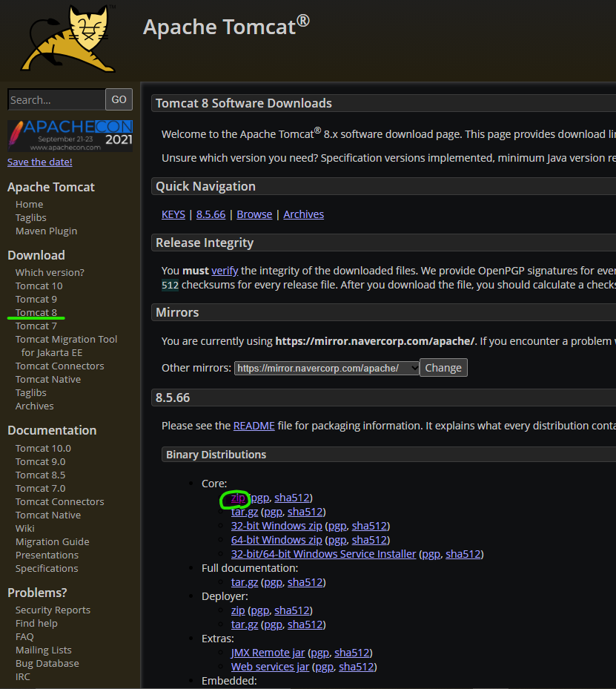Open Security Reports link
616x689 pixels.
[x=53, y=610]
